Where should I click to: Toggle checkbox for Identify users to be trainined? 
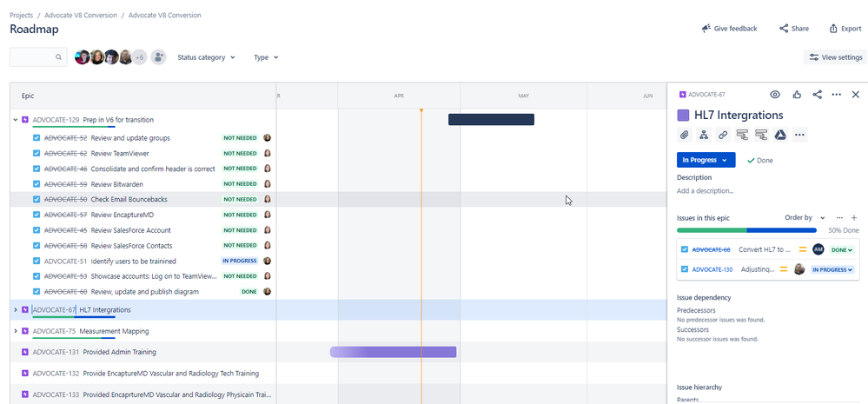click(x=36, y=262)
